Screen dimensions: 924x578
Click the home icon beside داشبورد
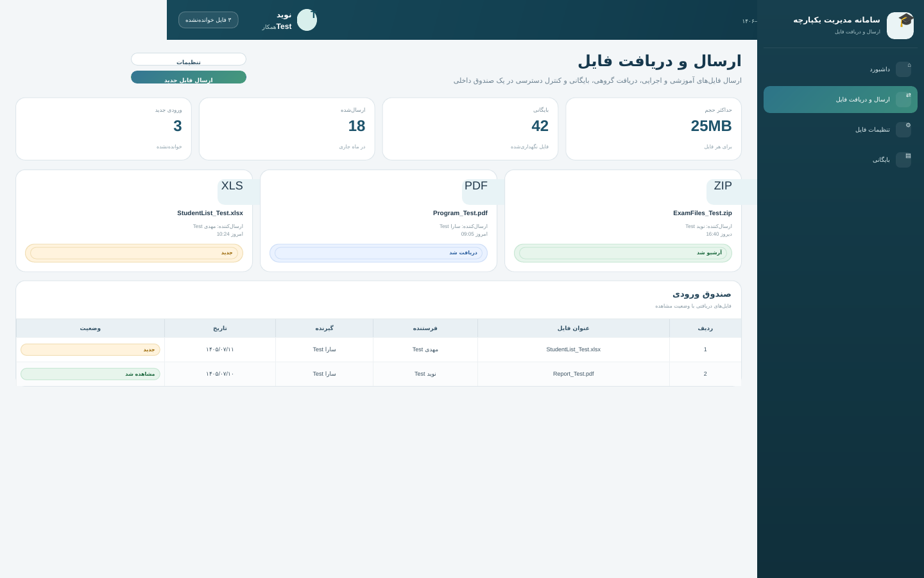click(x=903, y=69)
